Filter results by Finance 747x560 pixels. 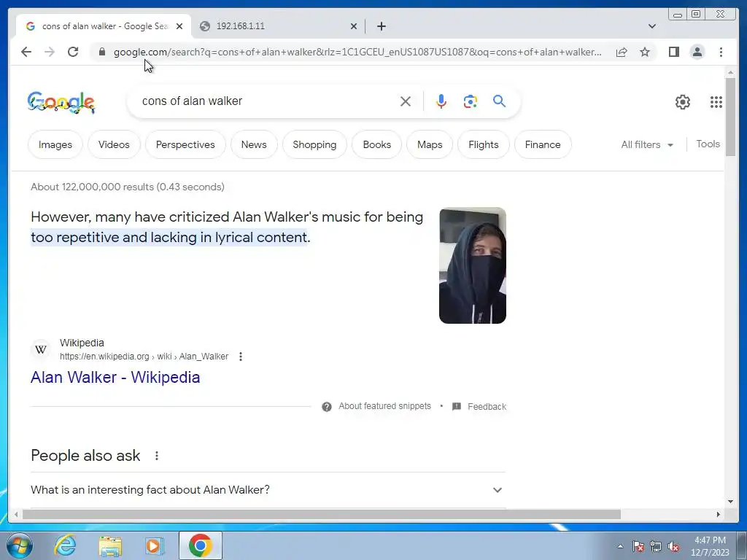pos(543,144)
